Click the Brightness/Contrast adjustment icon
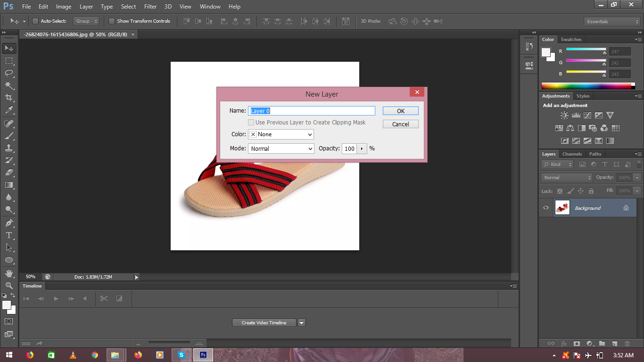This screenshot has height=362, width=644. tap(564, 115)
